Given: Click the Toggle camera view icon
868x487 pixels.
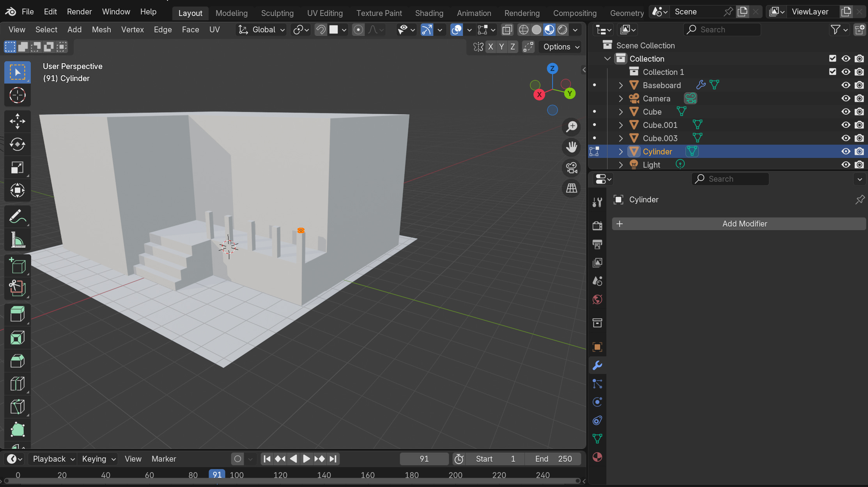Looking at the screenshot, I should [x=572, y=168].
